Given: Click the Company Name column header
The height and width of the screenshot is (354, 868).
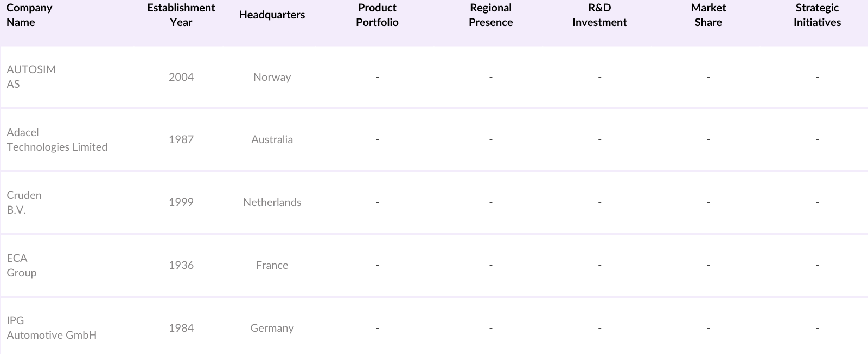Looking at the screenshot, I should [29, 15].
